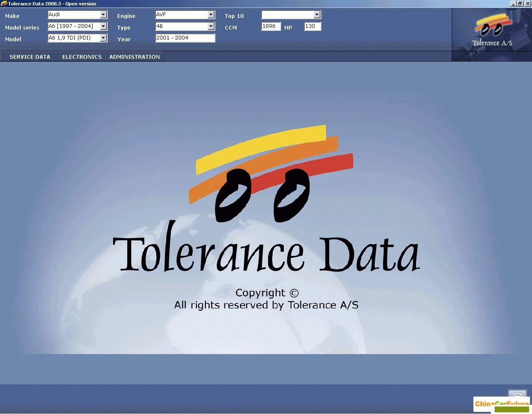Open the Type dropdown showing 4B
This screenshot has height=414, width=532.
pyautogui.click(x=185, y=26)
